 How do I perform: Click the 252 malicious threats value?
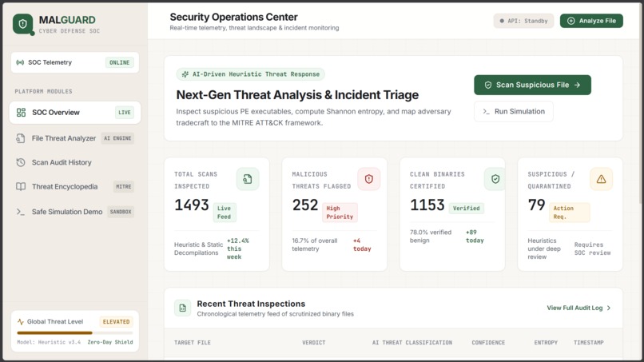tap(305, 205)
